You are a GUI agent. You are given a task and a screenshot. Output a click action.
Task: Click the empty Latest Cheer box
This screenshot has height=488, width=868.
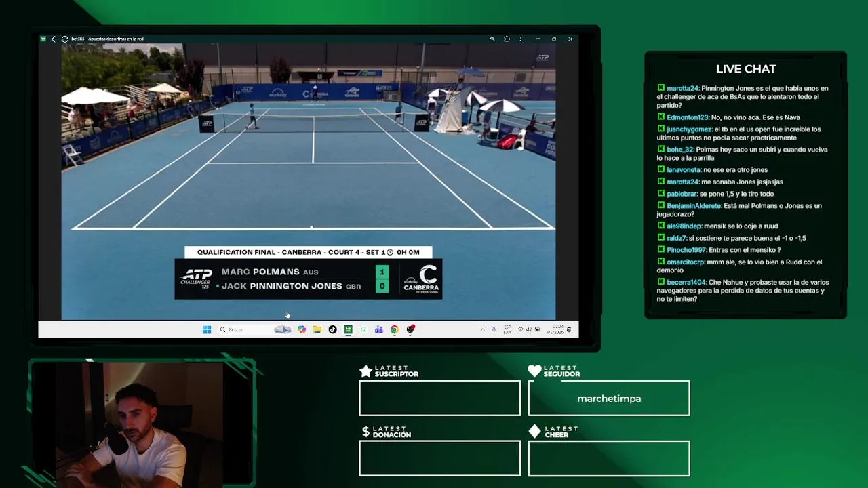(x=609, y=458)
